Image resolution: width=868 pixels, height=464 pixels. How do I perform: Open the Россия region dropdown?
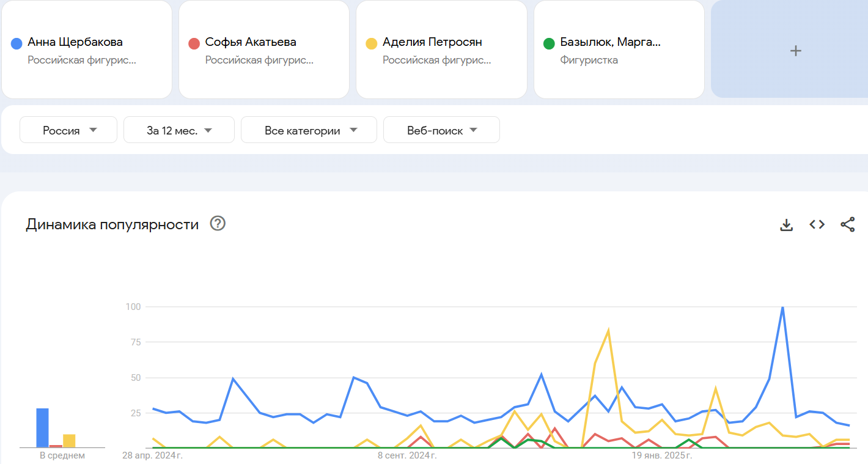coord(68,130)
